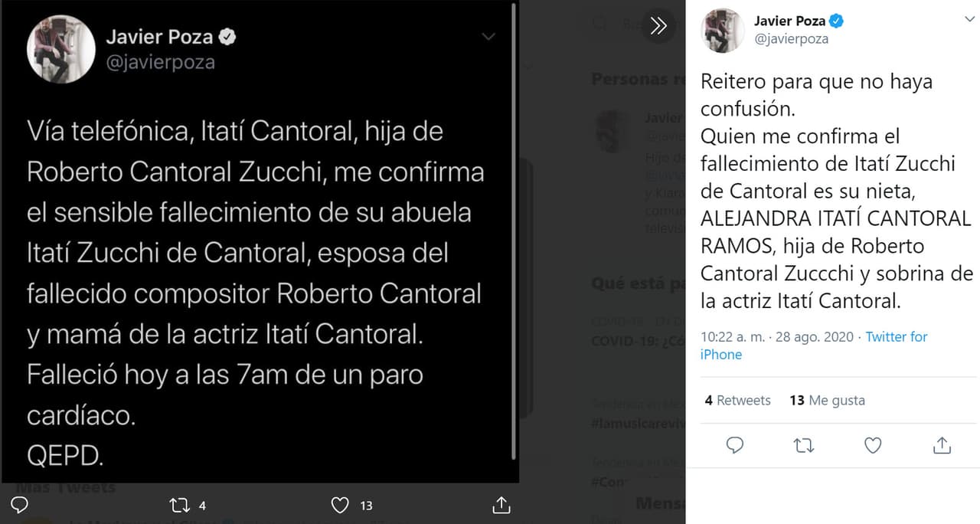Screen dimensions: 980x524
Task: View the 4 Retweets list
Action: [737, 400]
